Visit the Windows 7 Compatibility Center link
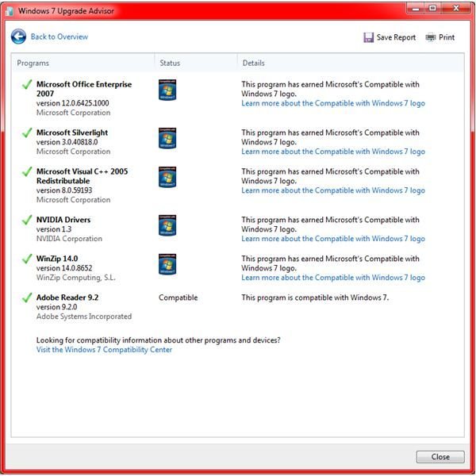Image resolution: width=476 pixels, height=476 pixels. pyautogui.click(x=104, y=350)
